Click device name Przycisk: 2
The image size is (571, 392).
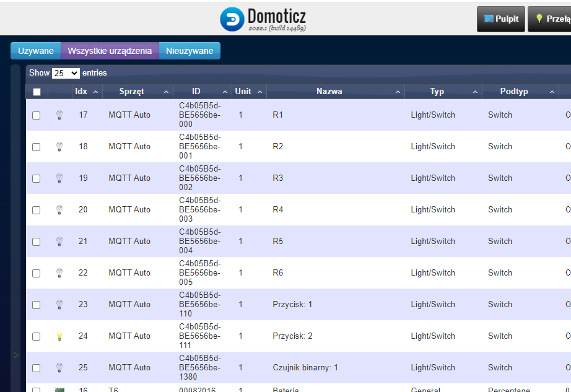coord(292,336)
